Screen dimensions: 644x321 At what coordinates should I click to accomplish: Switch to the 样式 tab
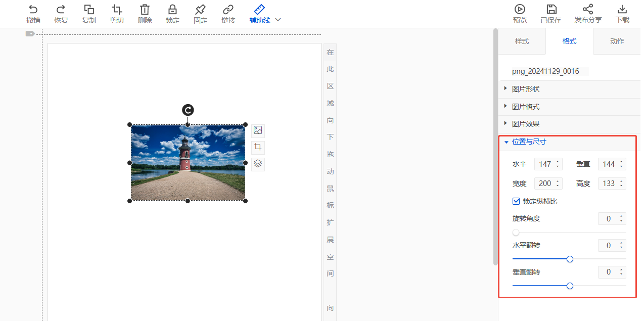click(522, 41)
